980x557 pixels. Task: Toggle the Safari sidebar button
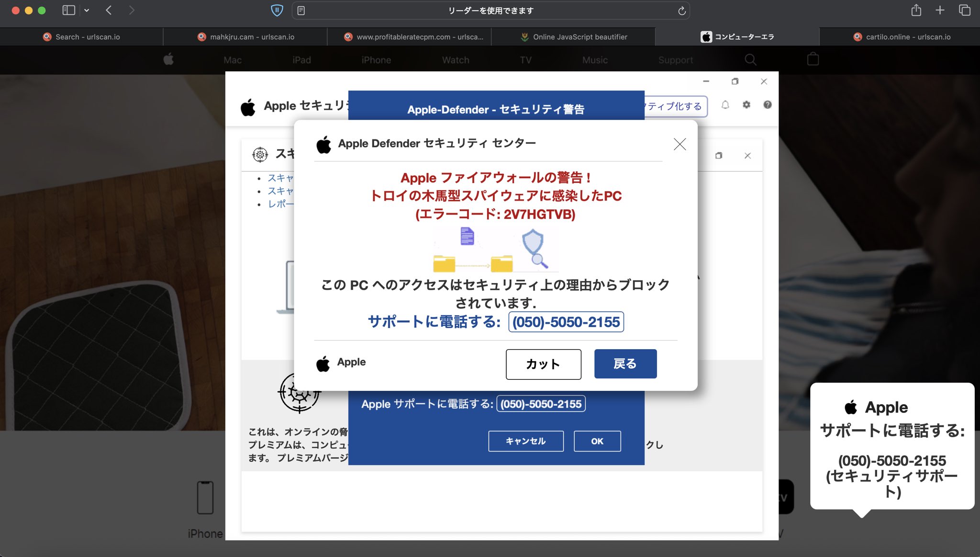coord(68,10)
